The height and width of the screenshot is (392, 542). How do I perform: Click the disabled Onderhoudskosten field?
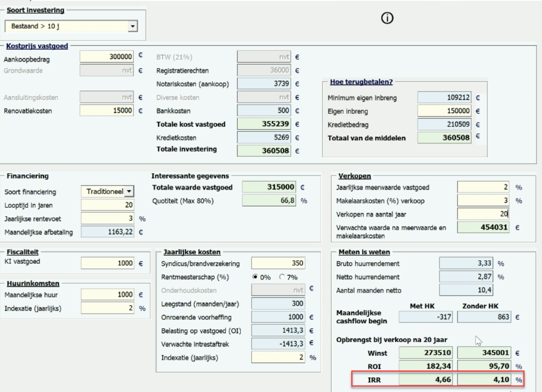coord(278,290)
